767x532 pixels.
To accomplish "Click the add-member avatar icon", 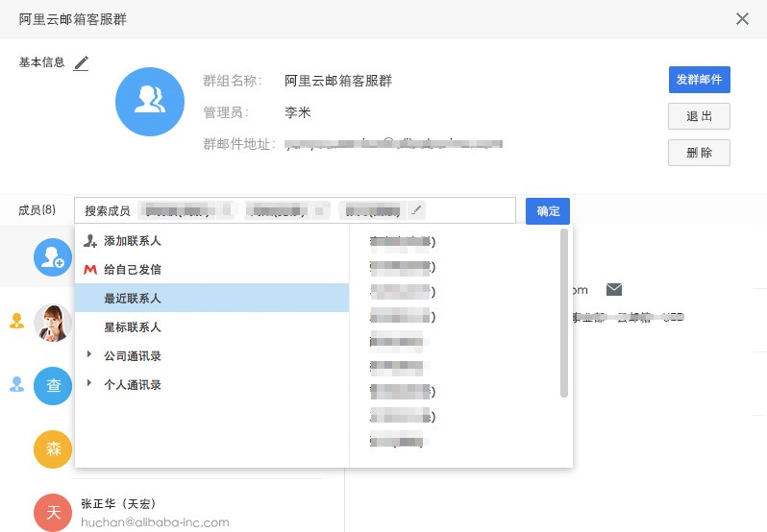I will pyautogui.click(x=53, y=257).
